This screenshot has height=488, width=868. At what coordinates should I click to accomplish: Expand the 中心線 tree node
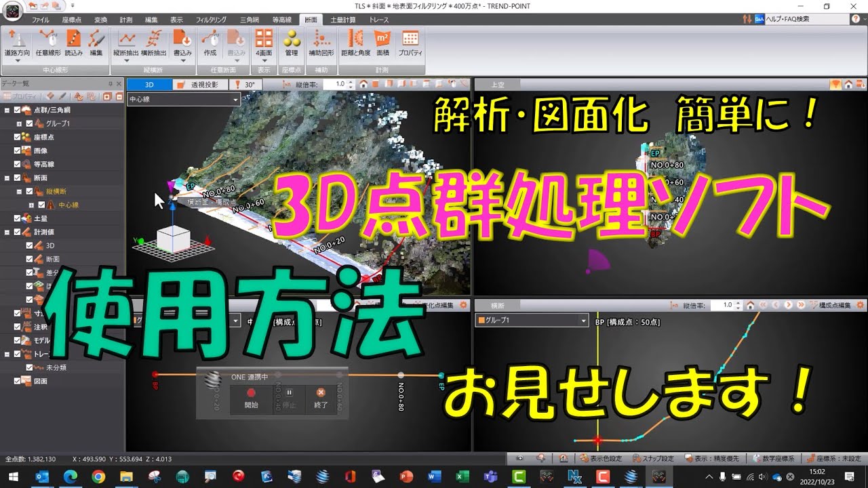click(31, 205)
